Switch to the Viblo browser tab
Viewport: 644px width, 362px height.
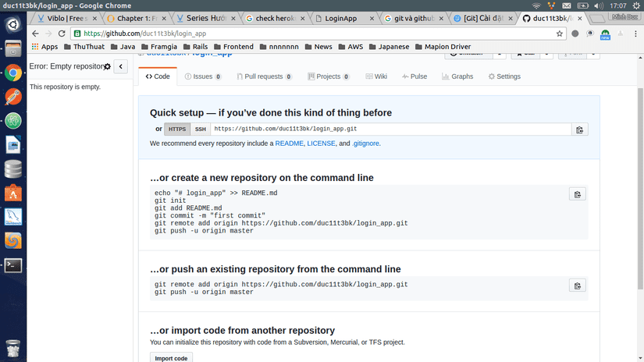pos(67,19)
